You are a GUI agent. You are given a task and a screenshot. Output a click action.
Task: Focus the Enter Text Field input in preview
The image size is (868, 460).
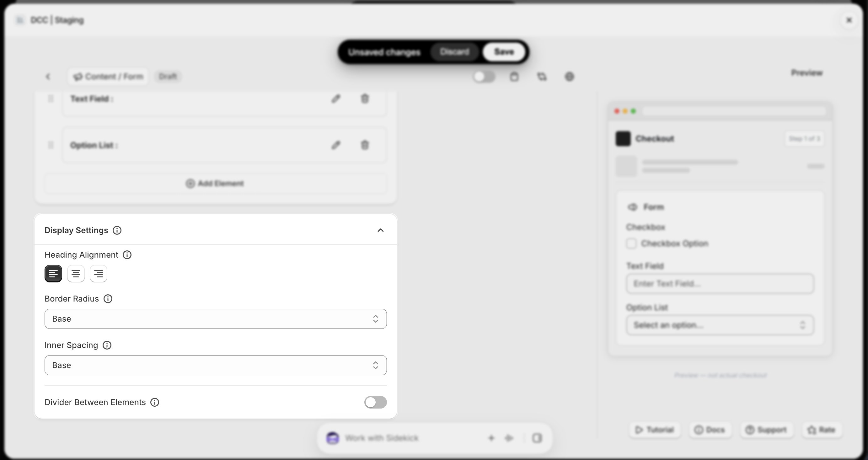[x=720, y=283]
